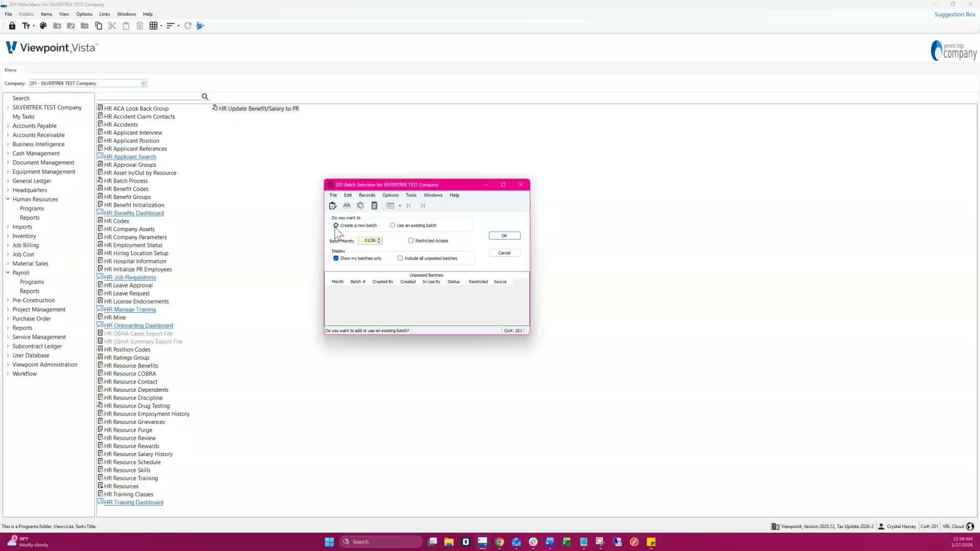Increase Batch Month with the spinner arrow
Viewport: 980px width, 551px height.
pos(379,239)
